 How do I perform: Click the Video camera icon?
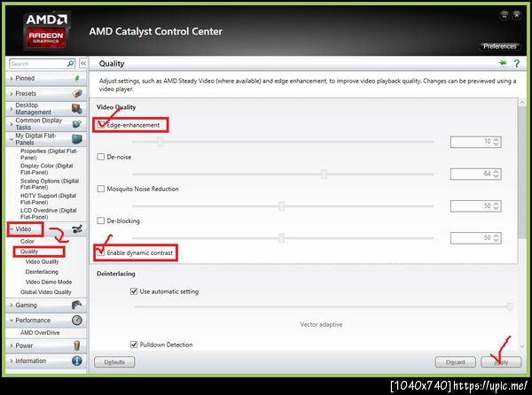click(x=77, y=229)
